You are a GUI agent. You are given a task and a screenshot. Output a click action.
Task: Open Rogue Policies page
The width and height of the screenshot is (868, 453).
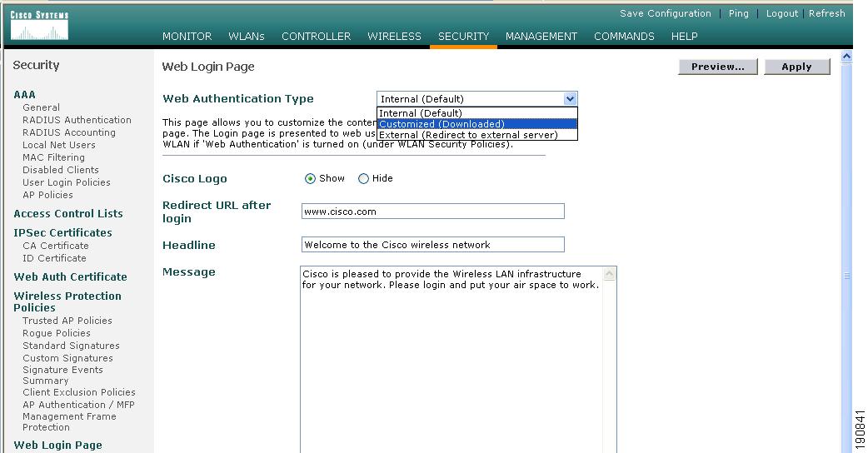[x=57, y=334]
